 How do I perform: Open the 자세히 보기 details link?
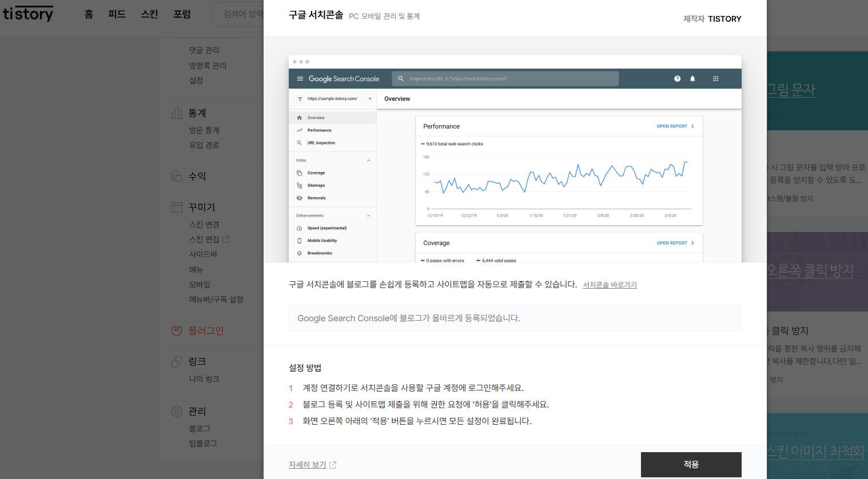pos(307,465)
